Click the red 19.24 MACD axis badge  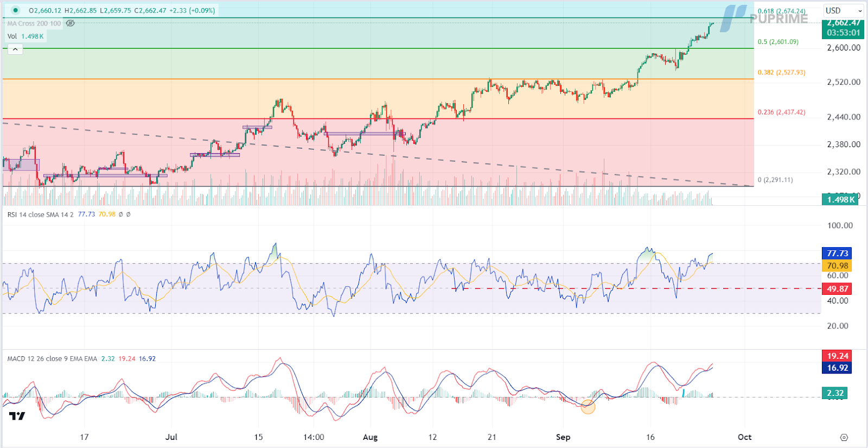pyautogui.click(x=837, y=356)
